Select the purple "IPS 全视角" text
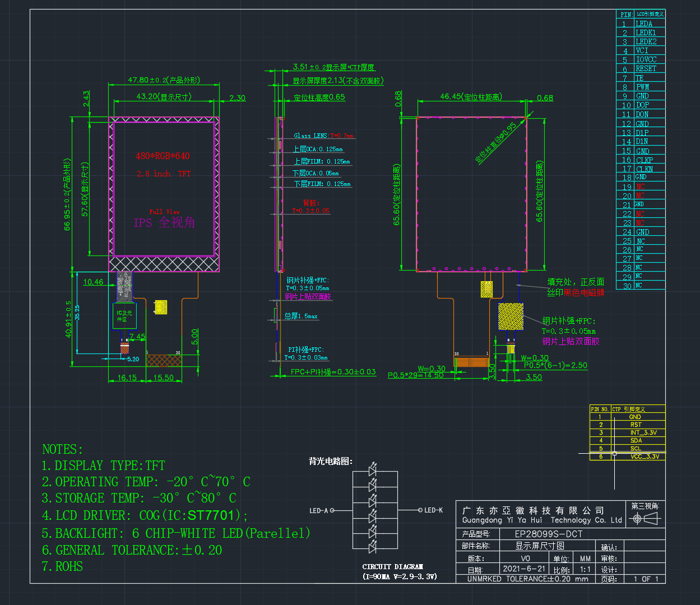The width and height of the screenshot is (700, 605). [164, 222]
